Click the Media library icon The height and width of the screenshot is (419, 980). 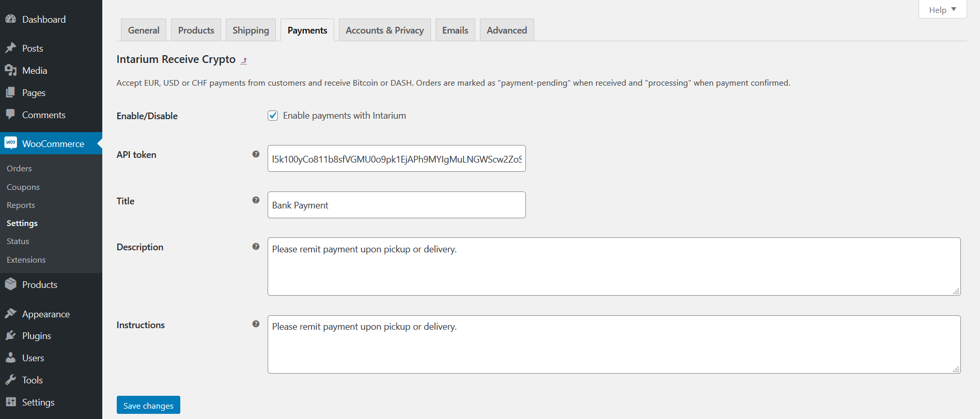(10, 70)
